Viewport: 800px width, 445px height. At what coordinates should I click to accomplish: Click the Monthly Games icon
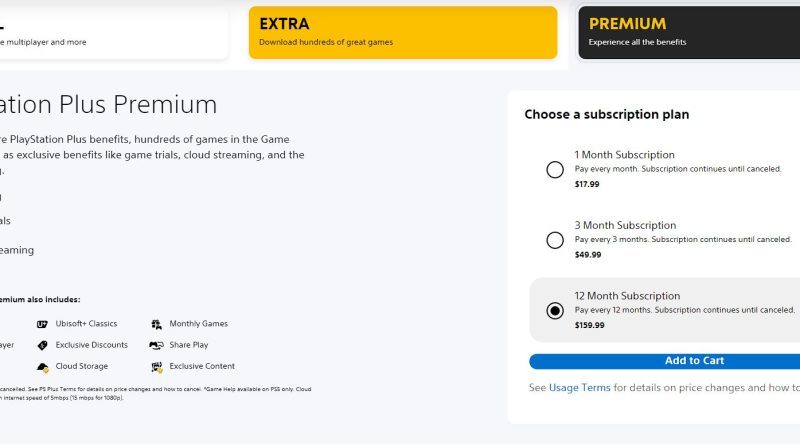(x=157, y=324)
